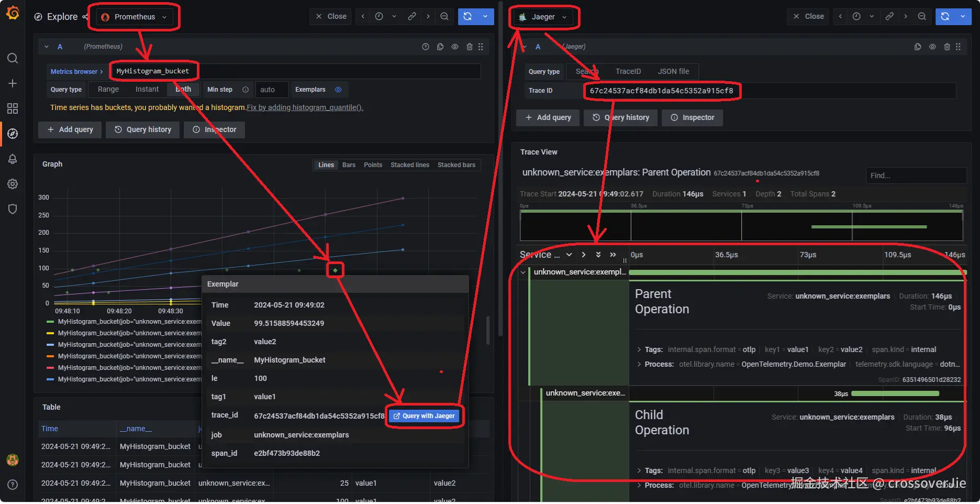Click the Create plus icon in sidebar
Screen dimensions: 980x504
[x=13, y=83]
